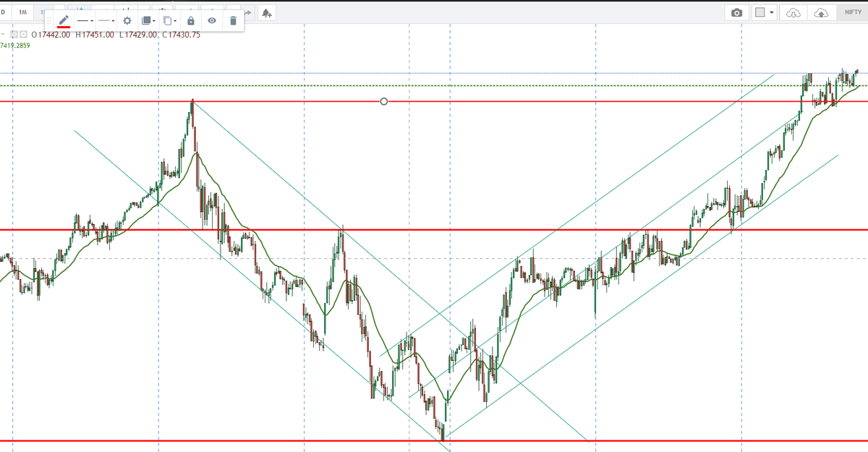Hide the selected drawing with eye icon
Screen dimensions: 868x452
[x=212, y=21]
